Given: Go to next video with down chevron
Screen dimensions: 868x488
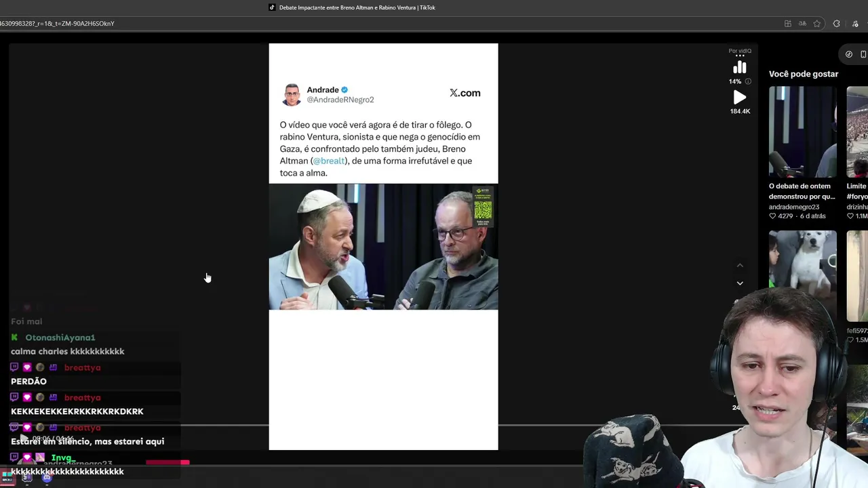Looking at the screenshot, I should pyautogui.click(x=740, y=283).
